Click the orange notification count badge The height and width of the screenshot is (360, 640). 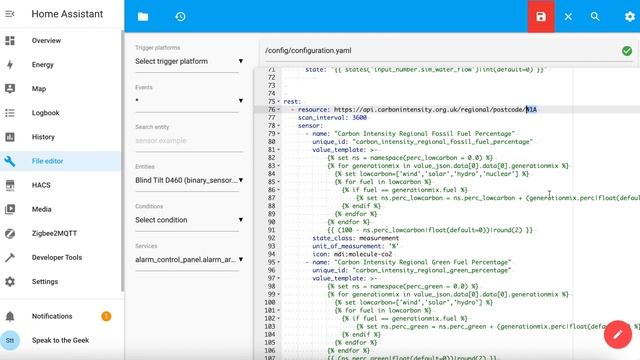(x=106, y=316)
